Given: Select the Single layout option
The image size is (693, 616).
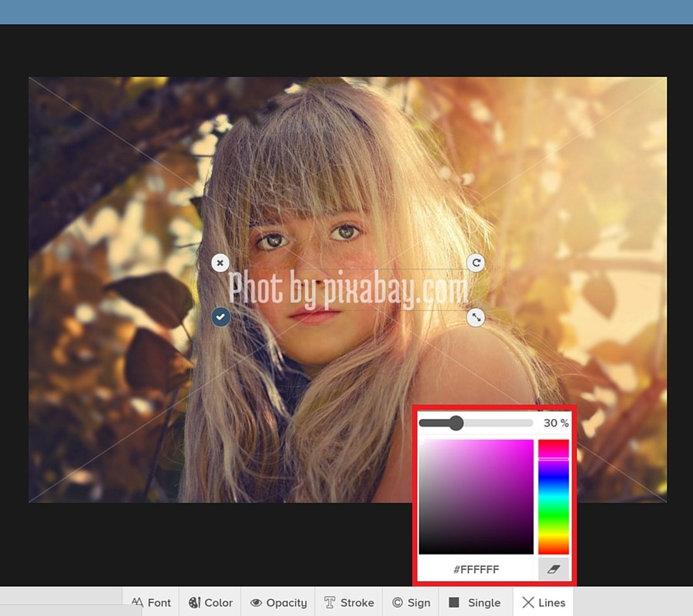Looking at the screenshot, I should (475, 602).
